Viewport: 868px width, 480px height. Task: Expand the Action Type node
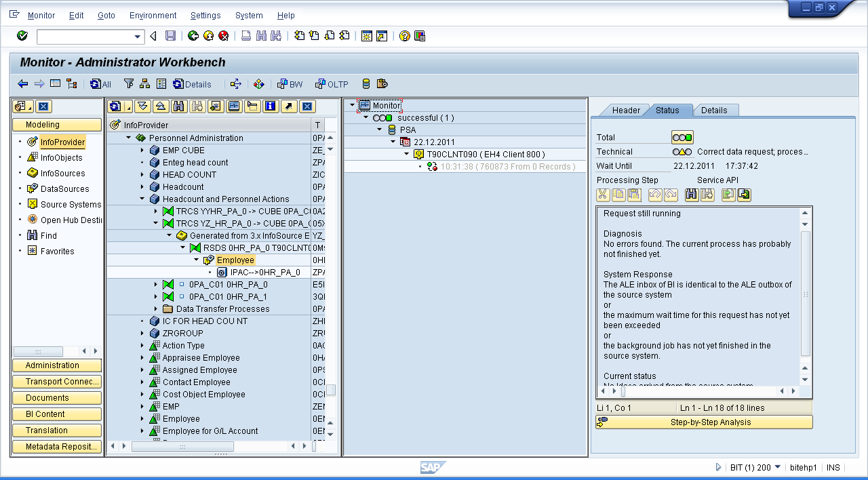pos(142,345)
